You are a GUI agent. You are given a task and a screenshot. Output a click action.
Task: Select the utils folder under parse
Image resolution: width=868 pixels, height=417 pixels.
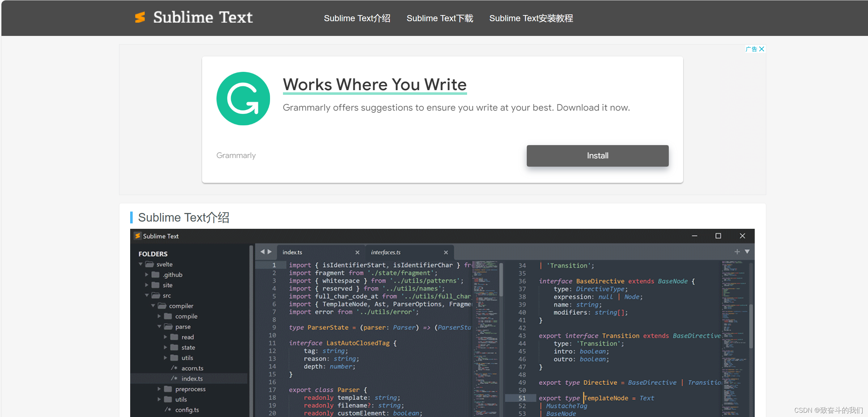(x=187, y=358)
